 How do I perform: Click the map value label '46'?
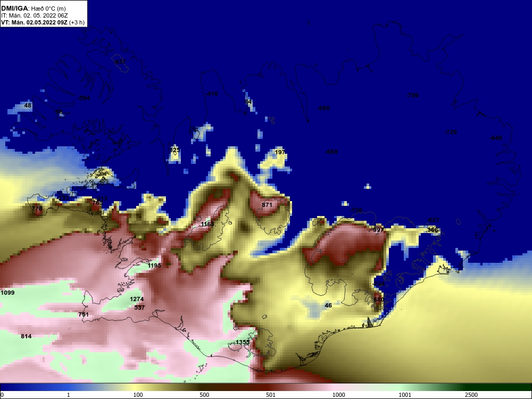coord(328,305)
